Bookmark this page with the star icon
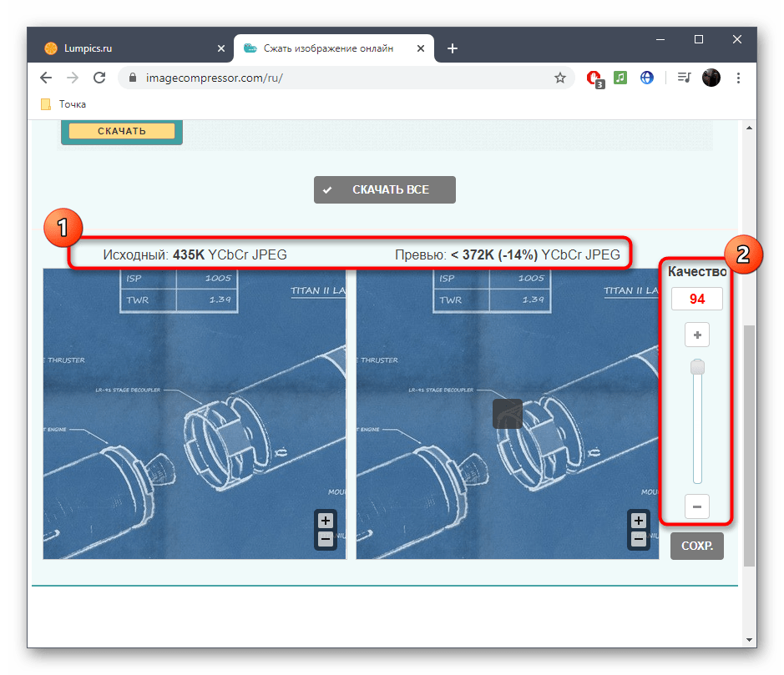Image resolution: width=784 pixels, height=675 pixels. (x=560, y=78)
